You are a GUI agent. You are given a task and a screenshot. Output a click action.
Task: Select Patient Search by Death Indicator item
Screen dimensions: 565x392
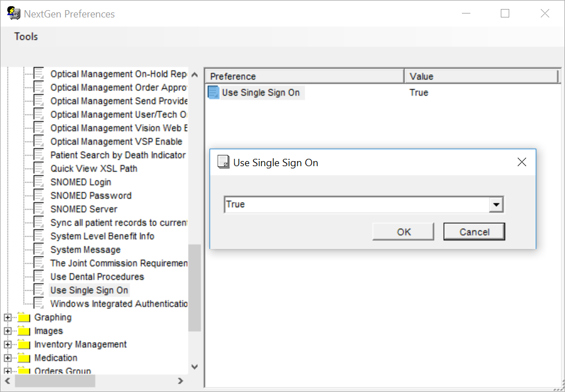[x=118, y=155]
